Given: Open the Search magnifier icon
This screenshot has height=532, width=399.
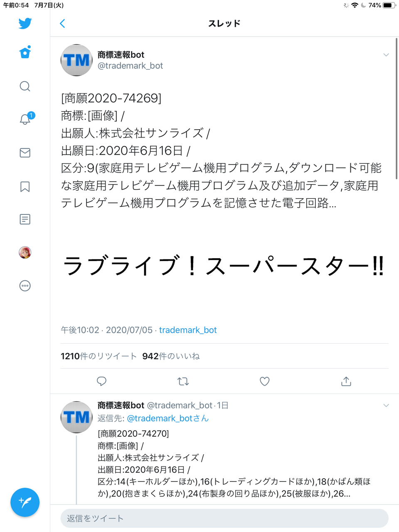Looking at the screenshot, I should point(25,86).
